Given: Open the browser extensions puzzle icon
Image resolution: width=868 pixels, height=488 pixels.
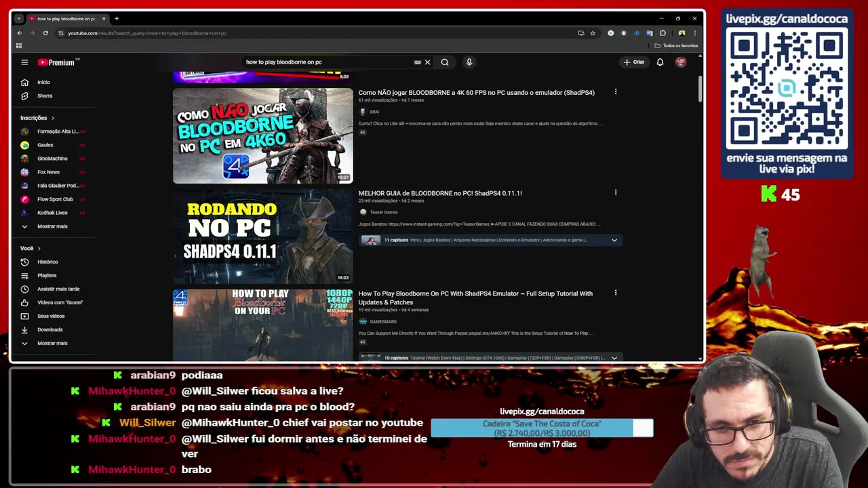Looking at the screenshot, I should [x=663, y=33].
